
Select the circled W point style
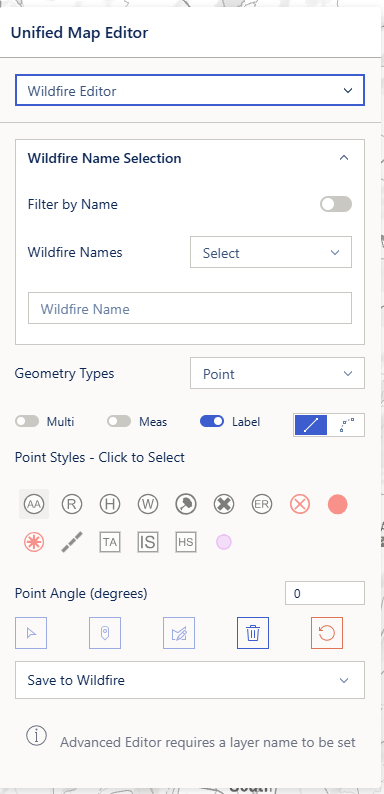pos(148,504)
